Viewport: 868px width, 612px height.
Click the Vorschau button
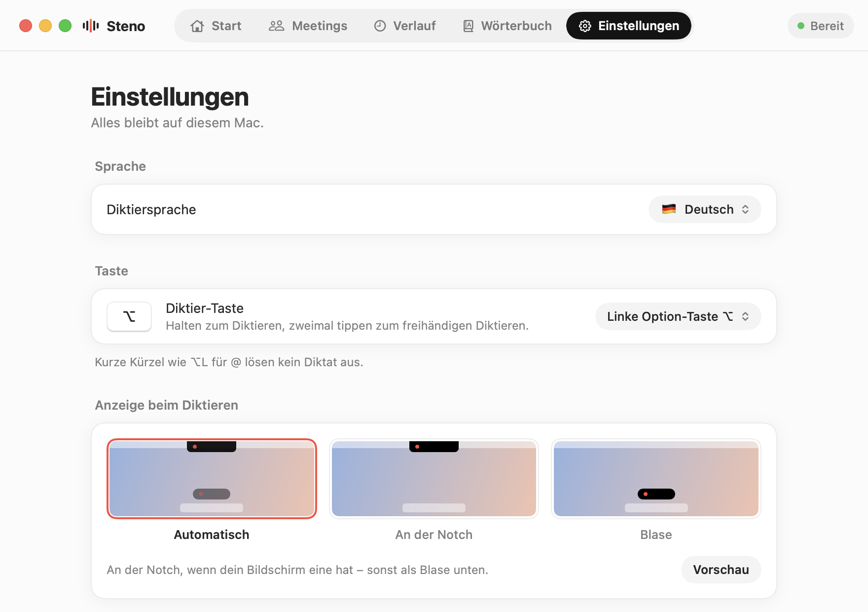[x=721, y=570]
